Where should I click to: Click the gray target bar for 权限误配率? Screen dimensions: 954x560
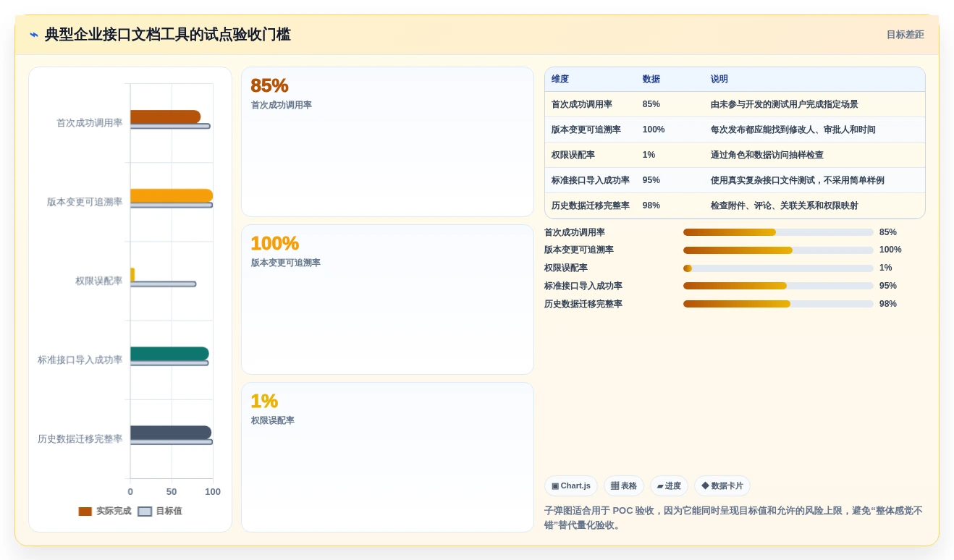163,284
